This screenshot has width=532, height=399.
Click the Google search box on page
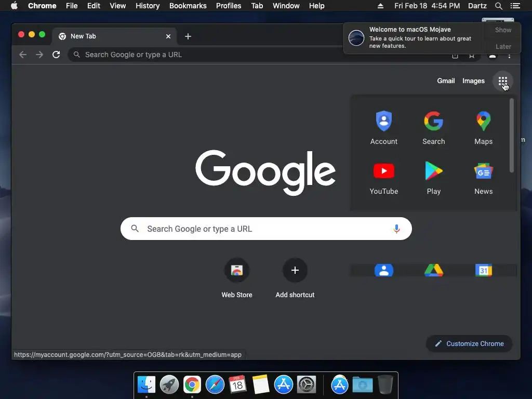pos(266,229)
